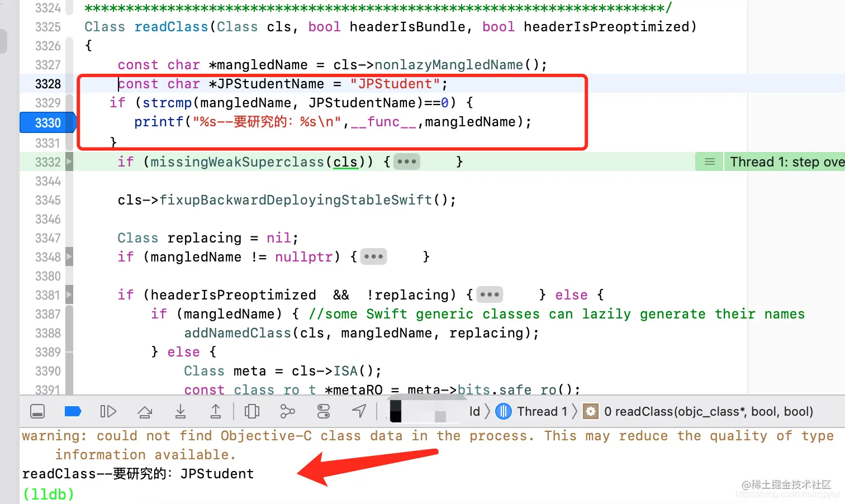Unfold the code ribbon at line 3381

pyautogui.click(x=69, y=295)
